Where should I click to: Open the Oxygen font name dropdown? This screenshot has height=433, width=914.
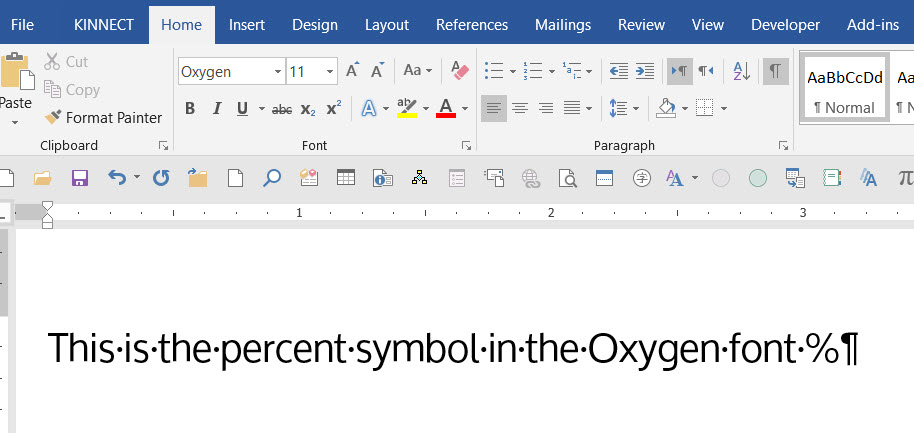[x=278, y=72]
